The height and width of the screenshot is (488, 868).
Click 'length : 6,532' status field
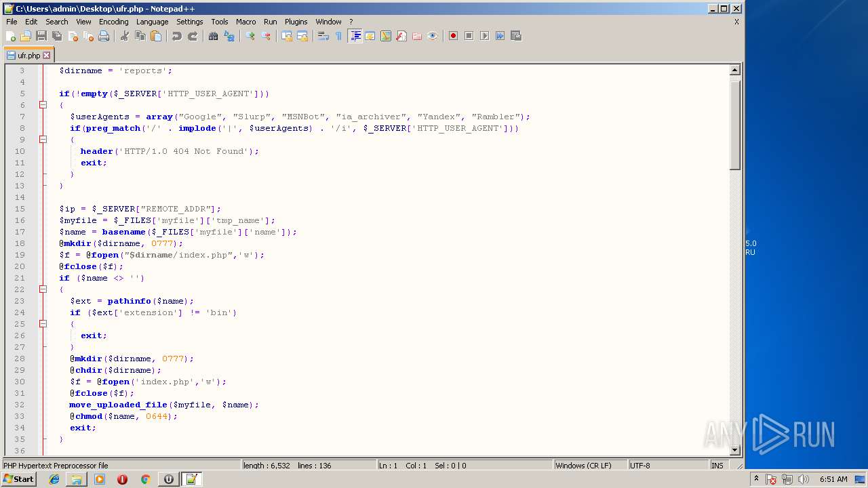(x=267, y=466)
